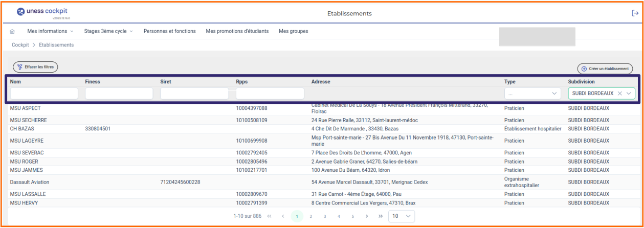Screen dimensions: 644x228
Task: Open the Type filter dropdown
Action: coord(532,94)
